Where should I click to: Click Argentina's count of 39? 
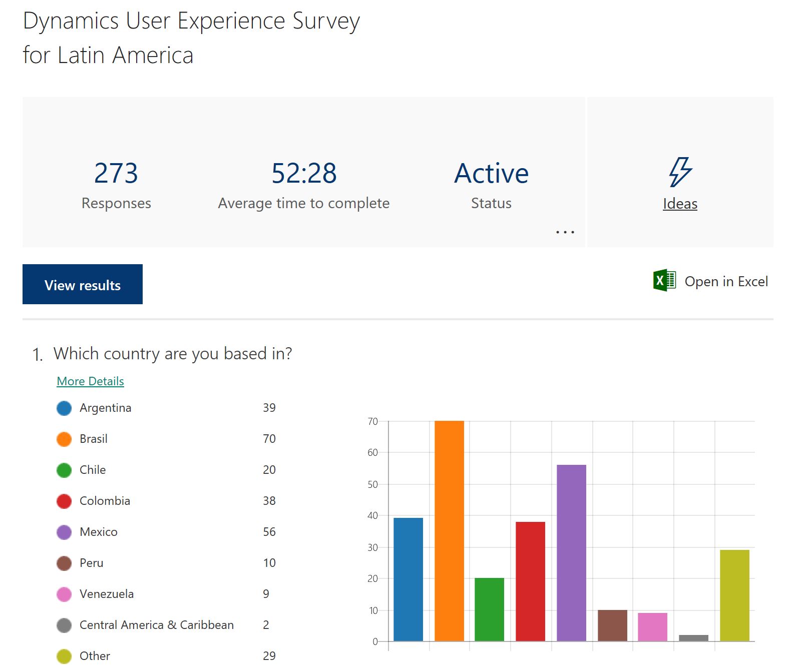pos(269,408)
